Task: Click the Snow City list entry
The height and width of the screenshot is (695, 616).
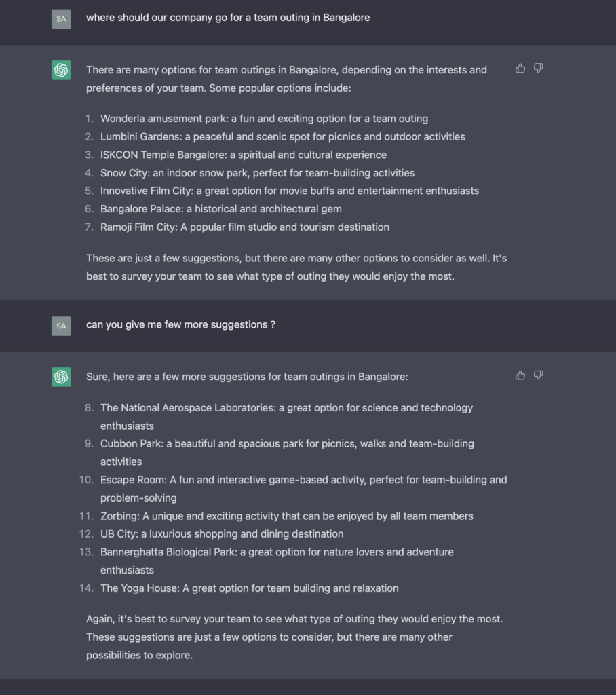Action: [258, 173]
